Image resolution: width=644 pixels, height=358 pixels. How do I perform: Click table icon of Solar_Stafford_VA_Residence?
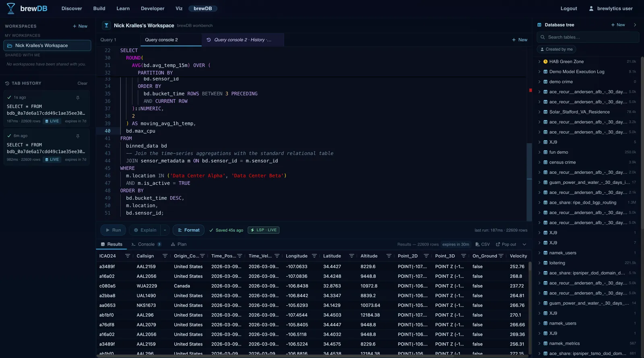tap(545, 112)
